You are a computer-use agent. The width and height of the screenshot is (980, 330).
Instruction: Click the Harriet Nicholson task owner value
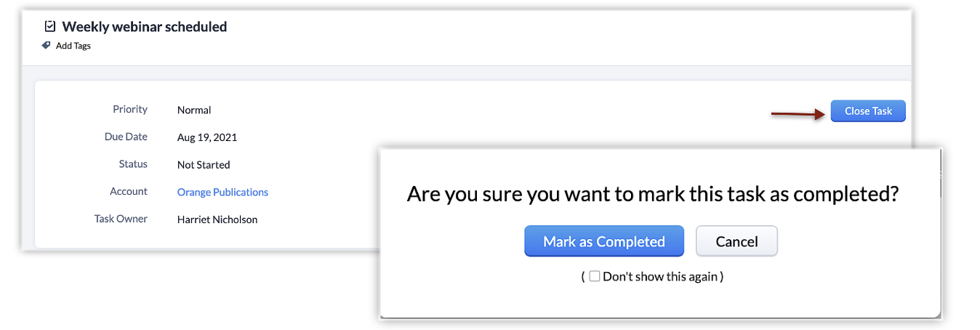[217, 220]
